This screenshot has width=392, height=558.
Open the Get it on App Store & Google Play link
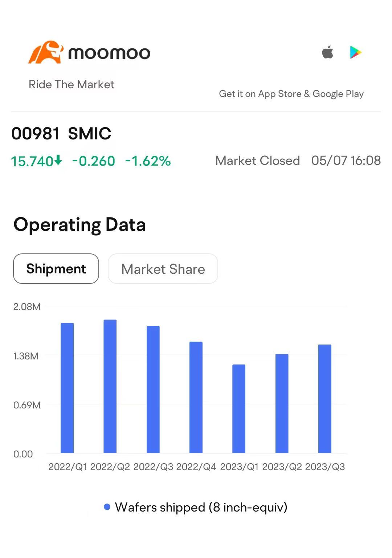coord(291,94)
